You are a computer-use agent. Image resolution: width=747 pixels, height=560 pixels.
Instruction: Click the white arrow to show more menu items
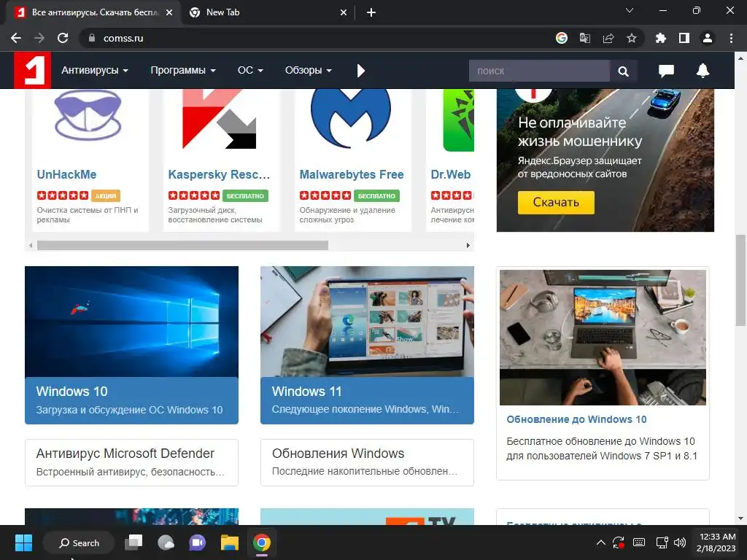pyautogui.click(x=360, y=71)
